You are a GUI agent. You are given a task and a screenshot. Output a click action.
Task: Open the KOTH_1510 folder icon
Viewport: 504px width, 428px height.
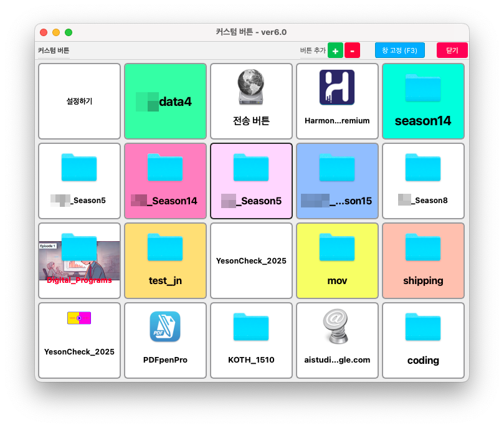point(251,327)
